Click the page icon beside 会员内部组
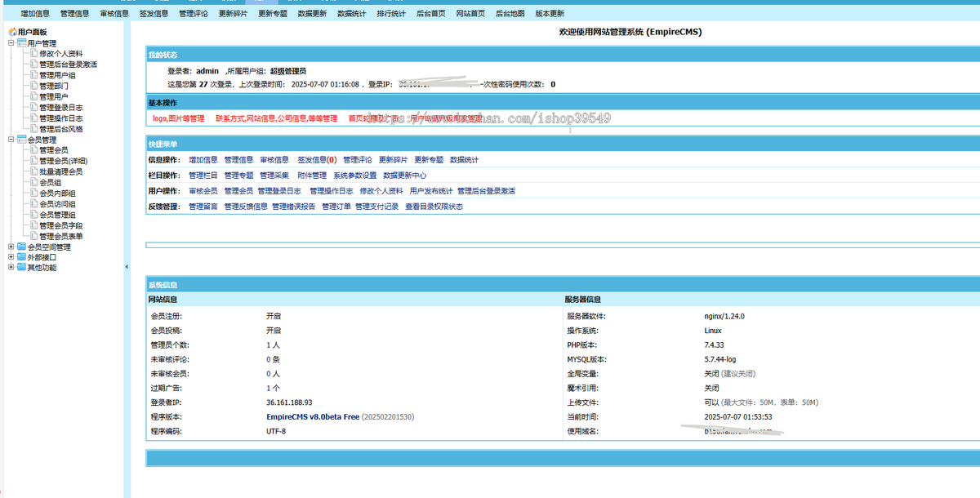The width and height of the screenshot is (980, 498). click(33, 193)
